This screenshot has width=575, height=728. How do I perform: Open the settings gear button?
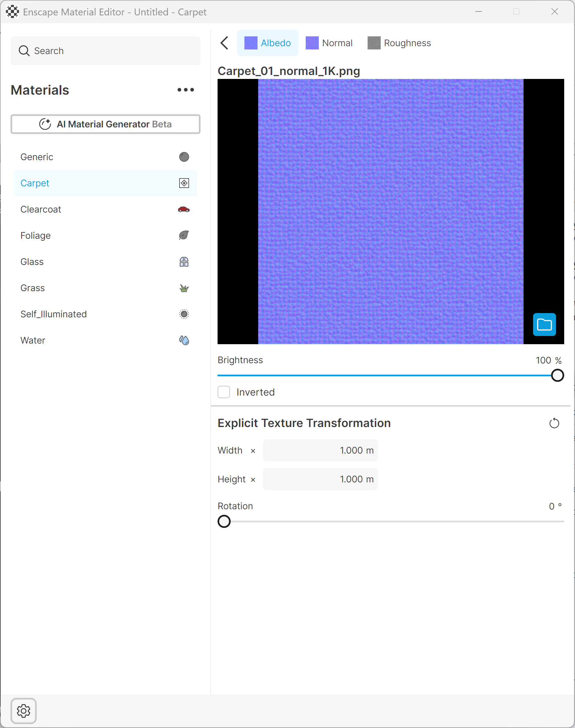(24, 711)
